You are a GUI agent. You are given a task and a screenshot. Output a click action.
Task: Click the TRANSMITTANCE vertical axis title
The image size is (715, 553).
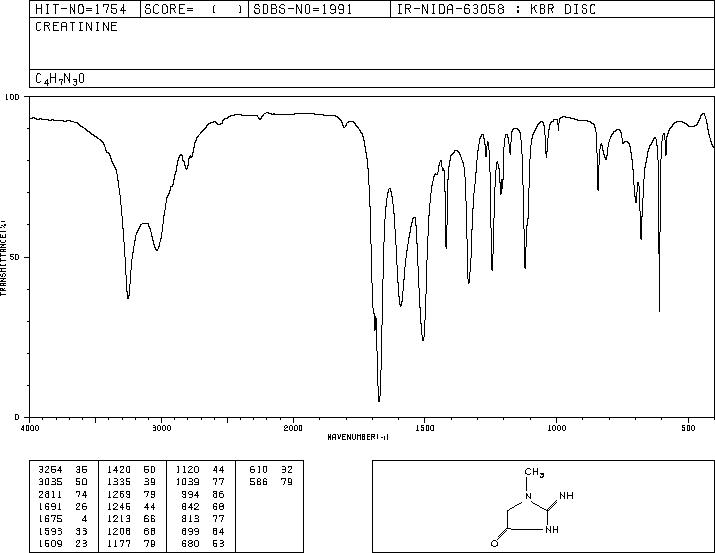click(x=3, y=258)
